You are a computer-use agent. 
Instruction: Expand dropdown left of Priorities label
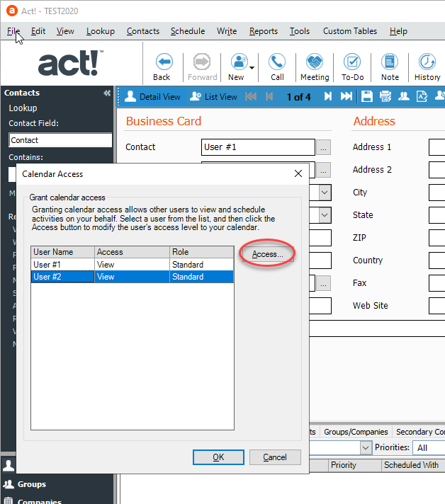[365, 447]
